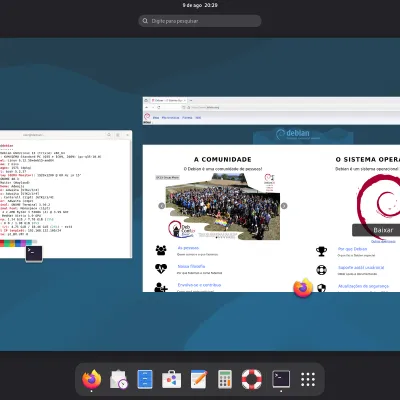Click the red color block in the terminal output
Image resolution: width=400 pixels, height=400 pixels.
(2, 243)
